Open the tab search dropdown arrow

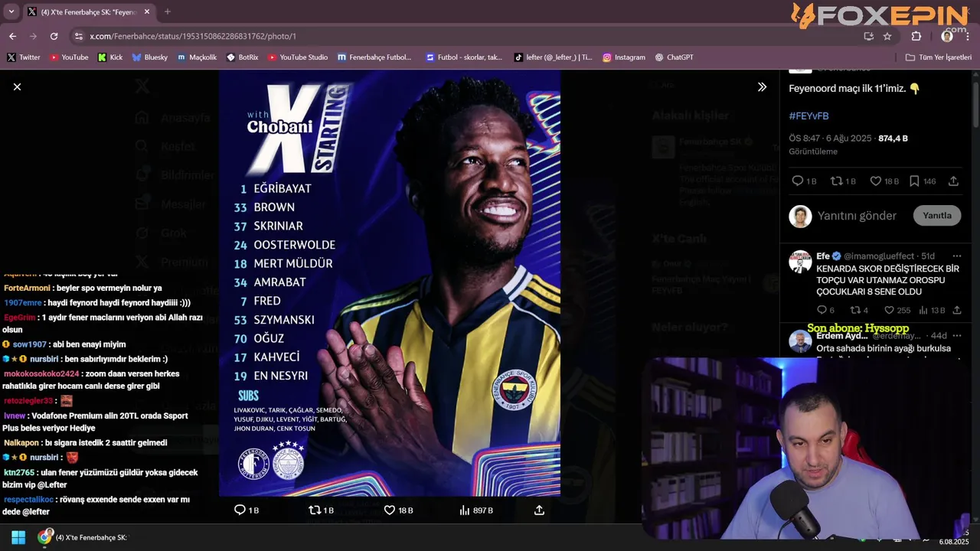tap(11, 11)
